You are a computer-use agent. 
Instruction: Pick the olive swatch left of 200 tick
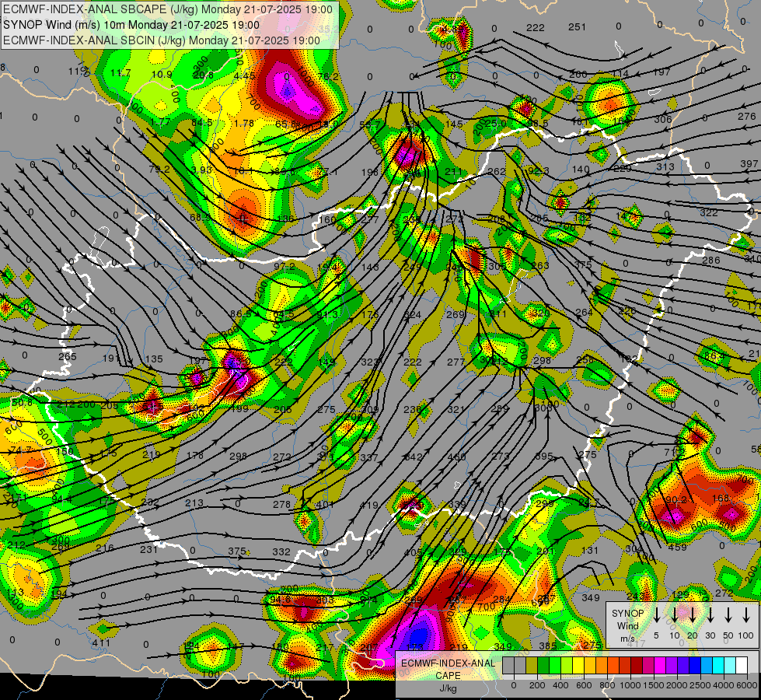coord(532,665)
